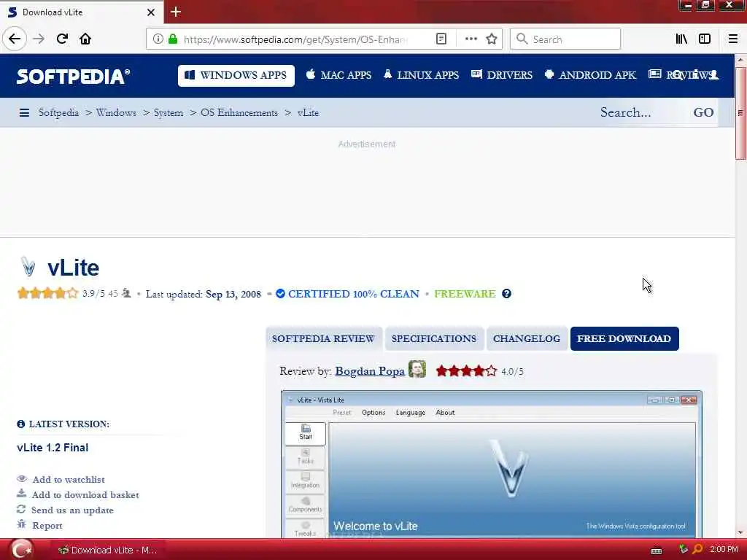The height and width of the screenshot is (560, 747).
Task: Click the red editor rating stars
Action: coord(466,371)
